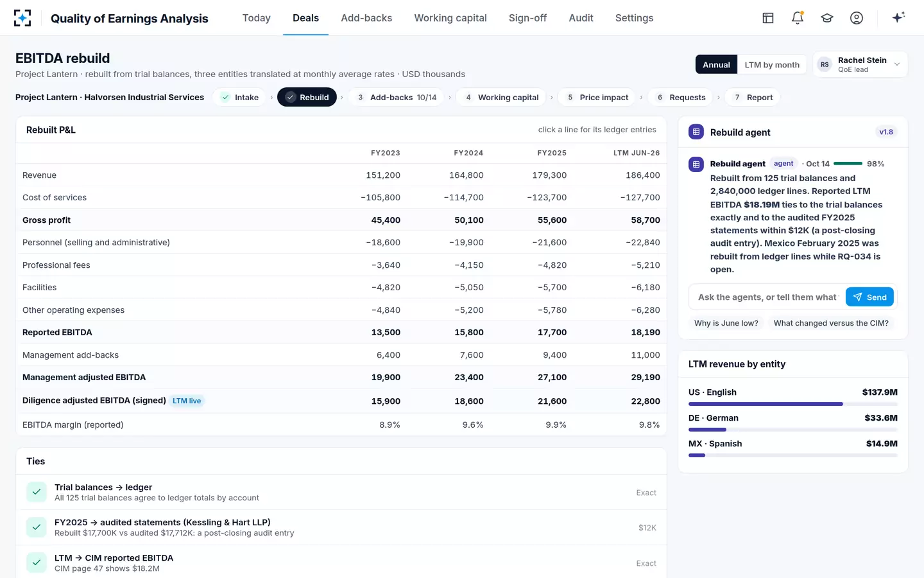Switch to LTM by month view

(x=772, y=65)
